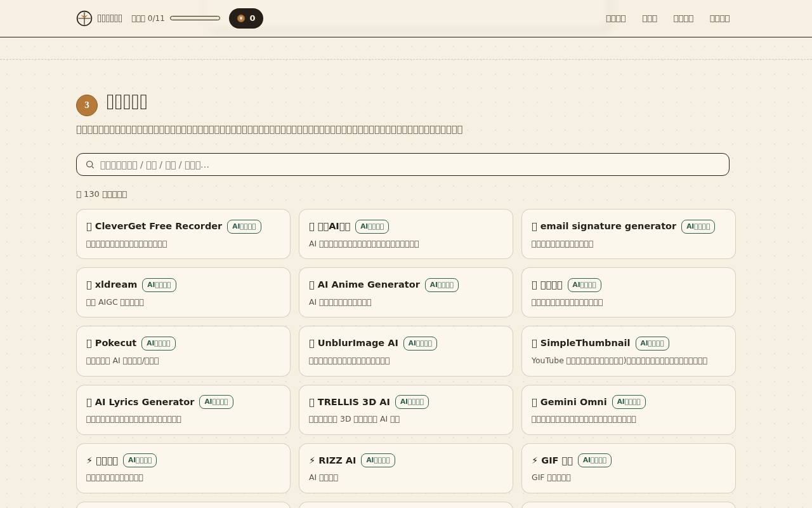Screen dimensions: 812x508
Task: Open the email signature generator card
Action: click(629, 234)
